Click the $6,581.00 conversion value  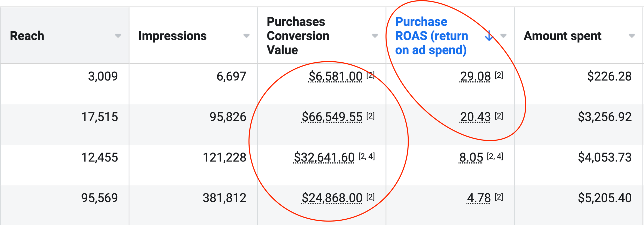pos(335,76)
